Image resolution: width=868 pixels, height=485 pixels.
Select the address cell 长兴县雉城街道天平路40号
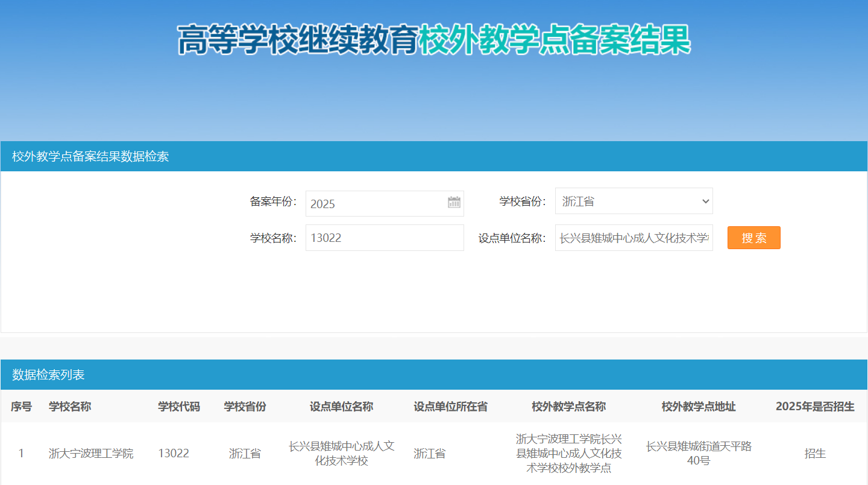(x=699, y=454)
